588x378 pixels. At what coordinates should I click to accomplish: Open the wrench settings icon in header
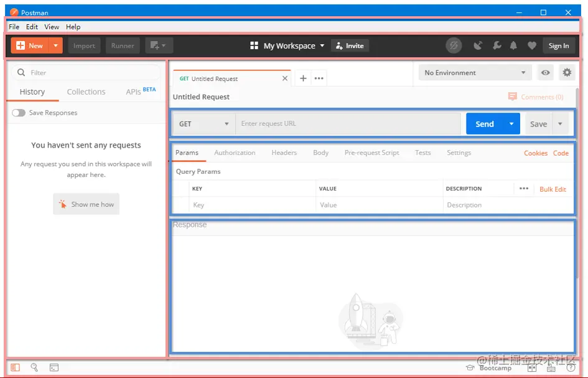497,46
